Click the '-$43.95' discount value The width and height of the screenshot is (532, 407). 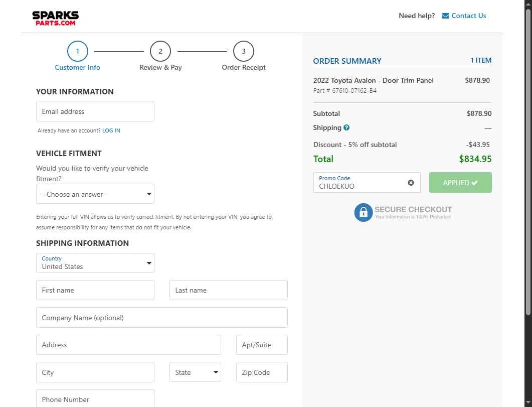[478, 145]
